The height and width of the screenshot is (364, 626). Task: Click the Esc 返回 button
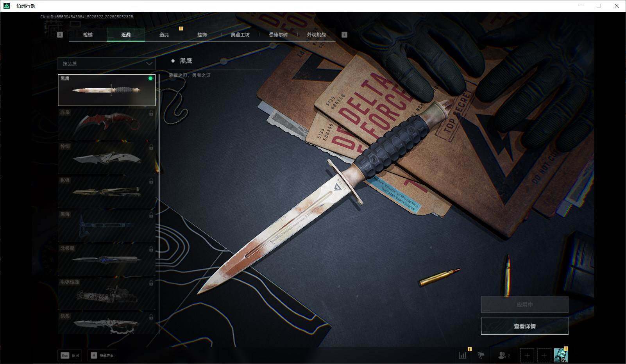[70, 355]
